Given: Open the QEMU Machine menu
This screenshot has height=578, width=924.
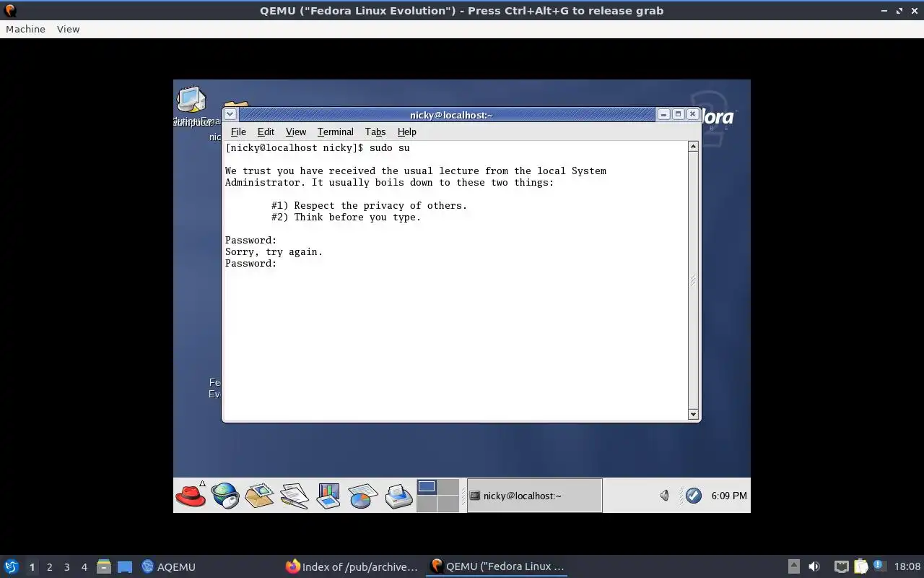Looking at the screenshot, I should pos(25,29).
